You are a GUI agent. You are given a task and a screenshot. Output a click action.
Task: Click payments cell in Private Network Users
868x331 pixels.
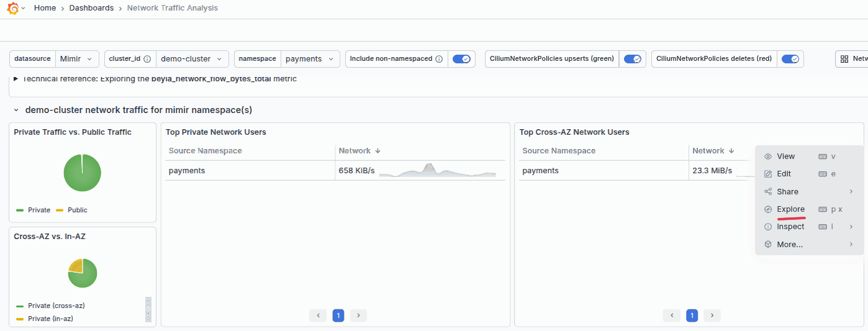187,171
